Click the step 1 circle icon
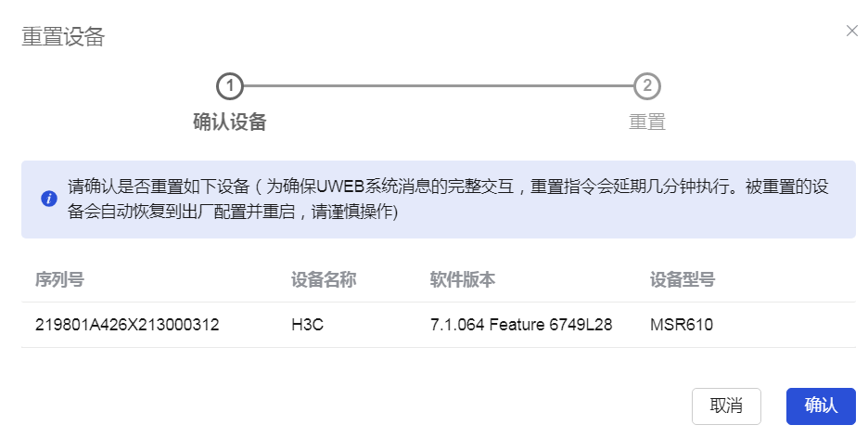This screenshot has width=868, height=438. [229, 86]
